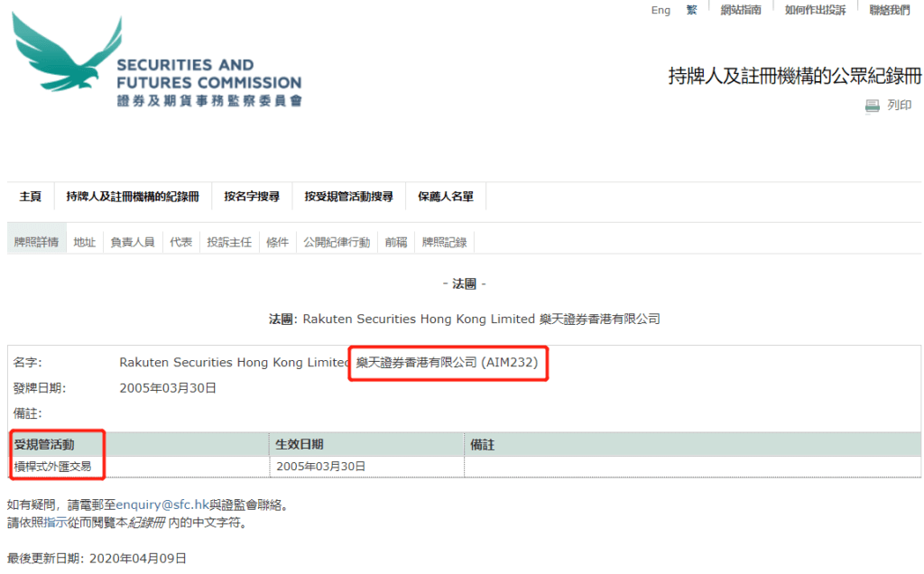Open 持牌人及註冊機構的紀錄冊 menu
The image size is (924, 574).
click(x=133, y=196)
